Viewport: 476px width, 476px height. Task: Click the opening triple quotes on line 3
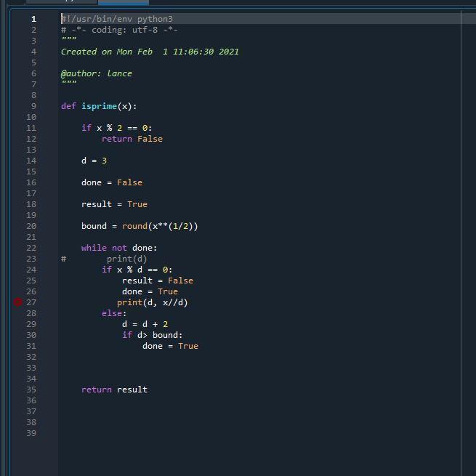pos(69,39)
